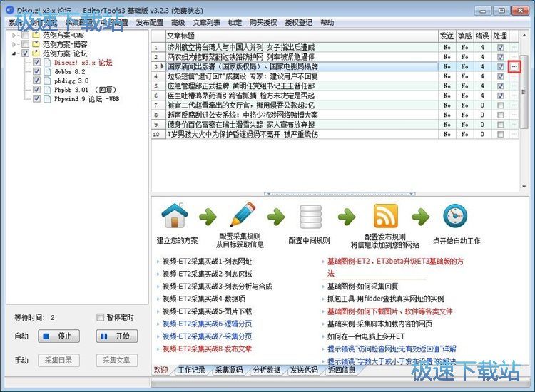This screenshot has height=392, width=535.
Task: Tick the checkbox for 范例方案-CMS
Action: point(25,35)
